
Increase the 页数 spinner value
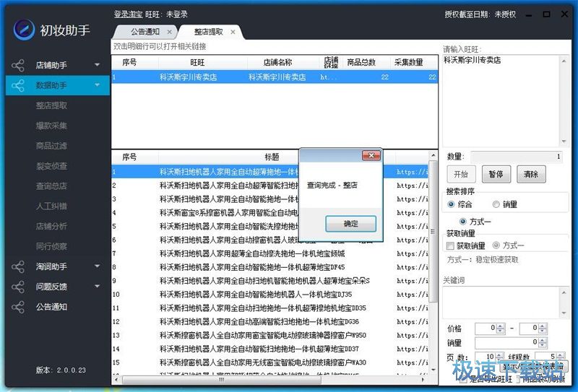coord(499,354)
